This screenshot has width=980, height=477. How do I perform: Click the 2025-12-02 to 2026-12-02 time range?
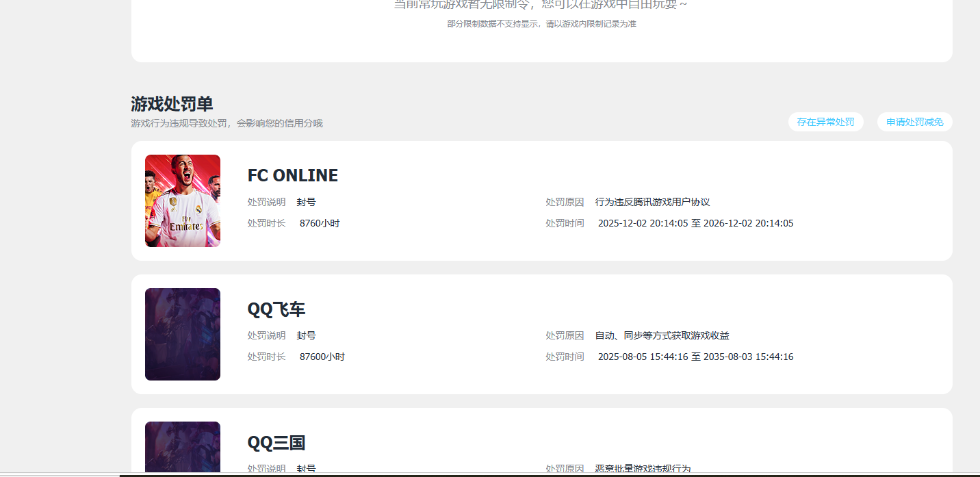pyautogui.click(x=696, y=223)
